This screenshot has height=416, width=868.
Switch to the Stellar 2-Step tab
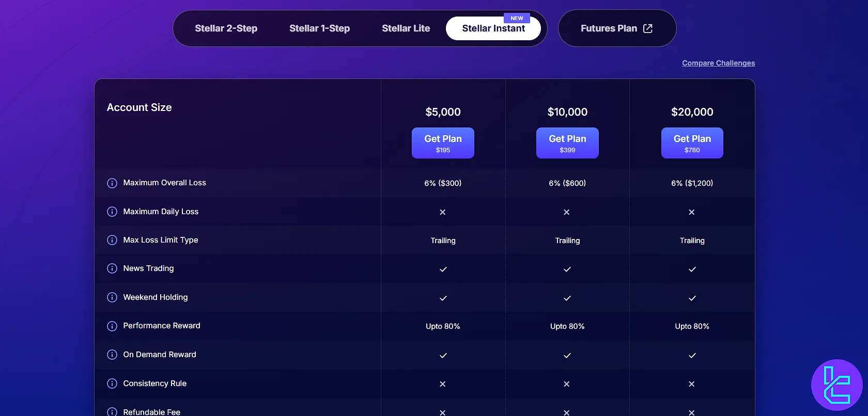pos(226,28)
